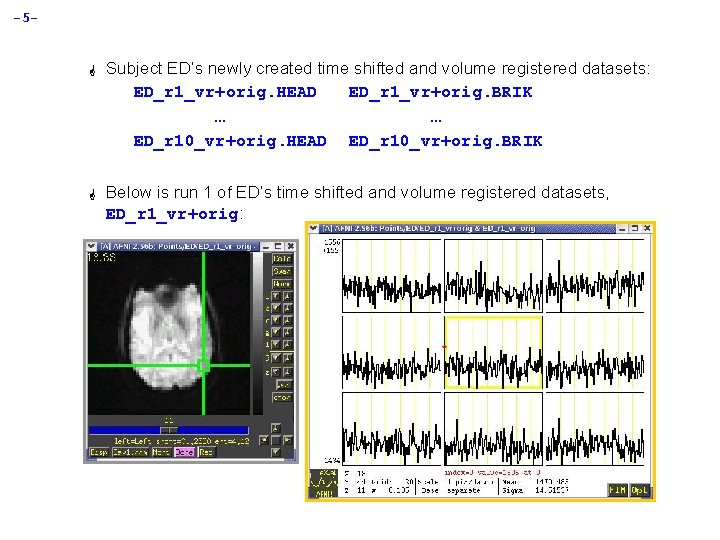Click the Sav1.ppm save button
This screenshot has height=540, width=720.
pos(130,452)
